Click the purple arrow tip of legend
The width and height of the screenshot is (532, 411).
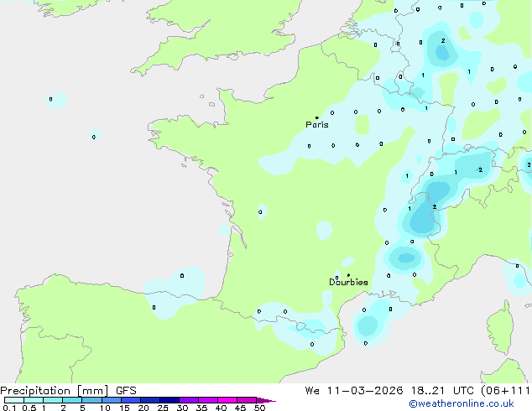pos(266,400)
